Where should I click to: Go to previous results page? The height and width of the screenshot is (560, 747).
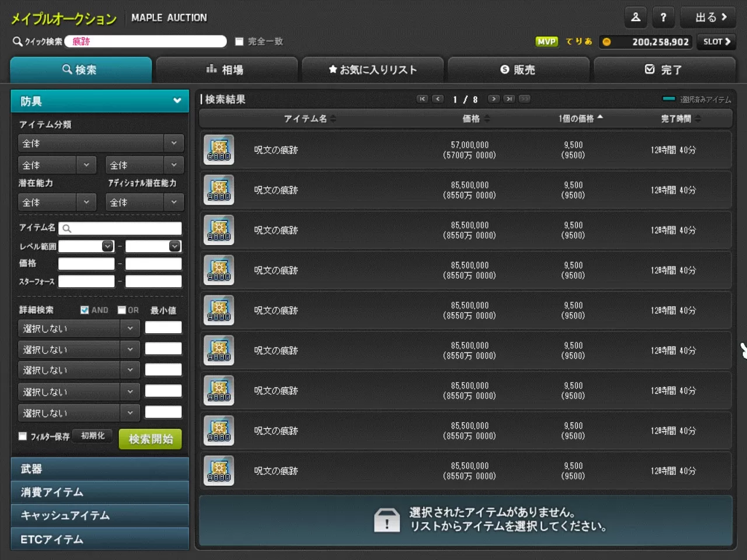click(x=438, y=99)
